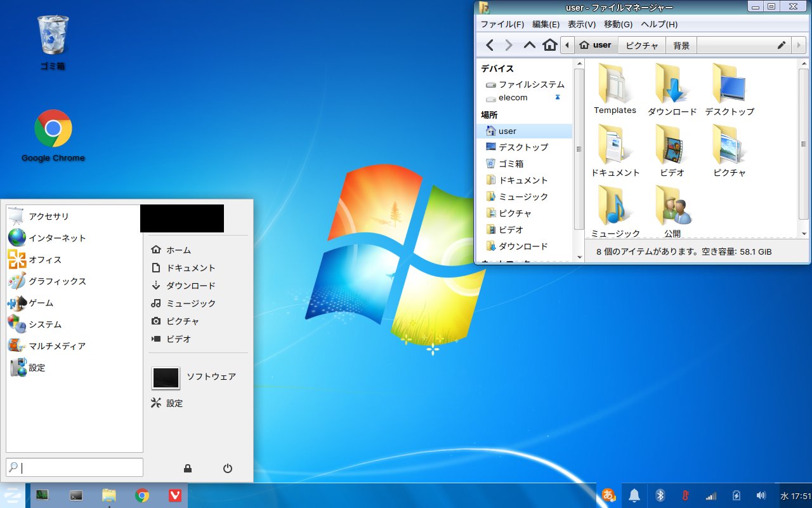The width and height of the screenshot is (812, 508).
Task: Click the start menu search field
Action: [x=75, y=467]
